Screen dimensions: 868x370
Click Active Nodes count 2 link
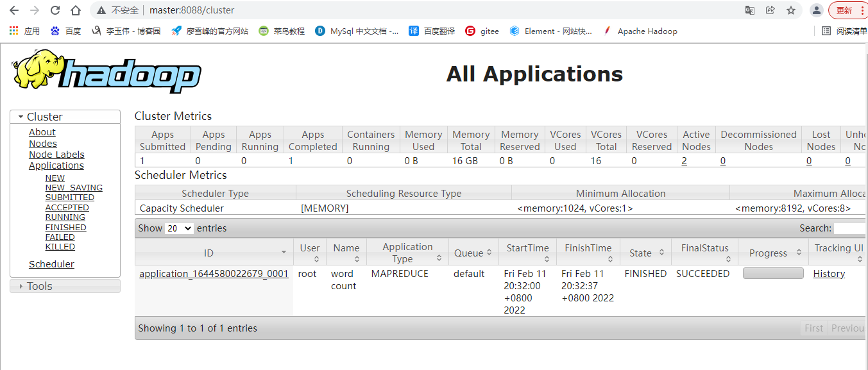tap(685, 161)
